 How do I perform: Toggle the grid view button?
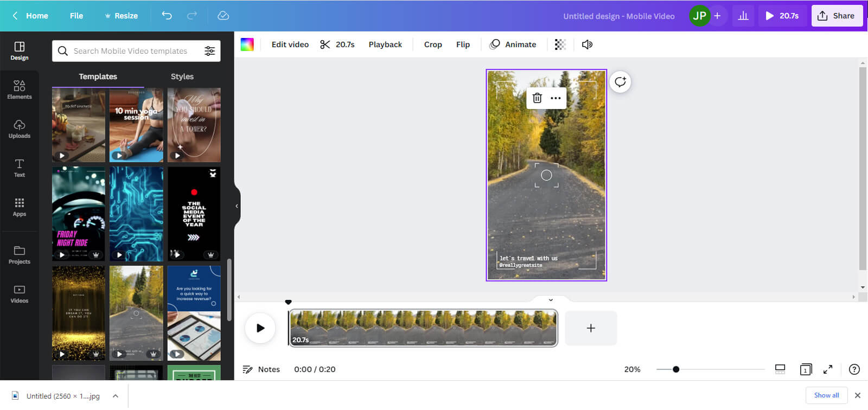[780, 369]
